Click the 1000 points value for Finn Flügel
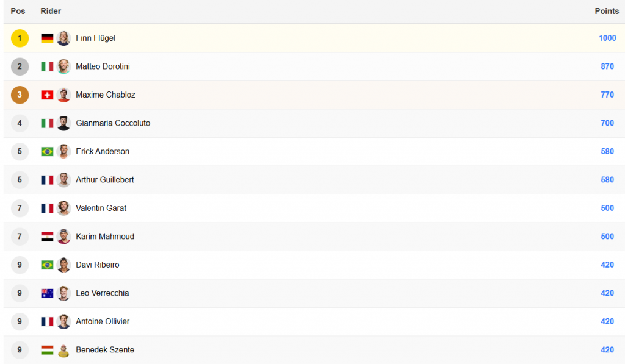This screenshot has width=625, height=364. pos(607,38)
